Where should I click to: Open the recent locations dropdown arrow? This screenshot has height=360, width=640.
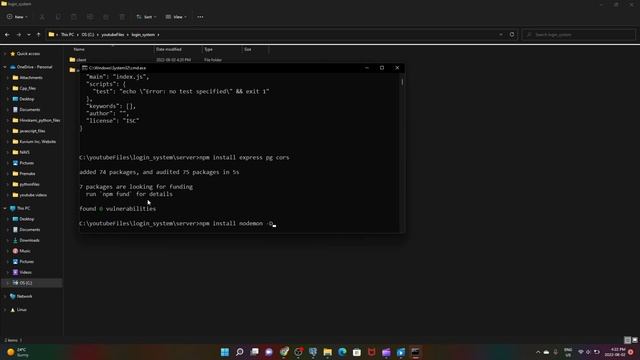pos(29,35)
